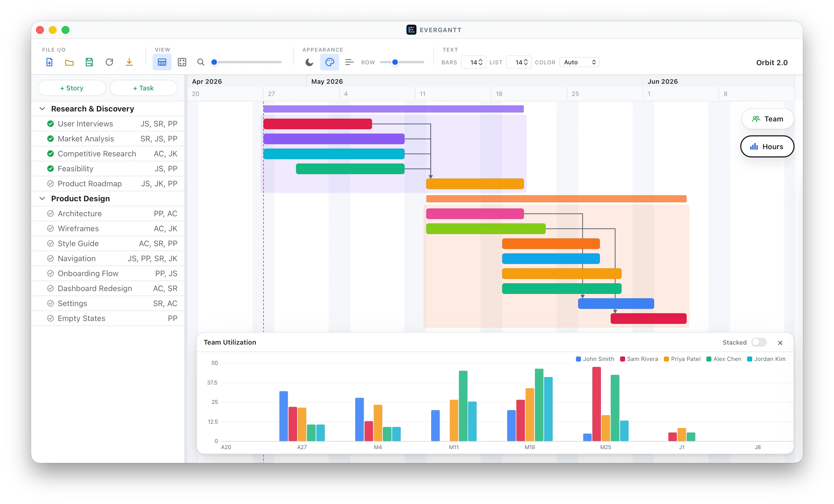Open a file with the folder icon
834x504 pixels.
[69, 62]
